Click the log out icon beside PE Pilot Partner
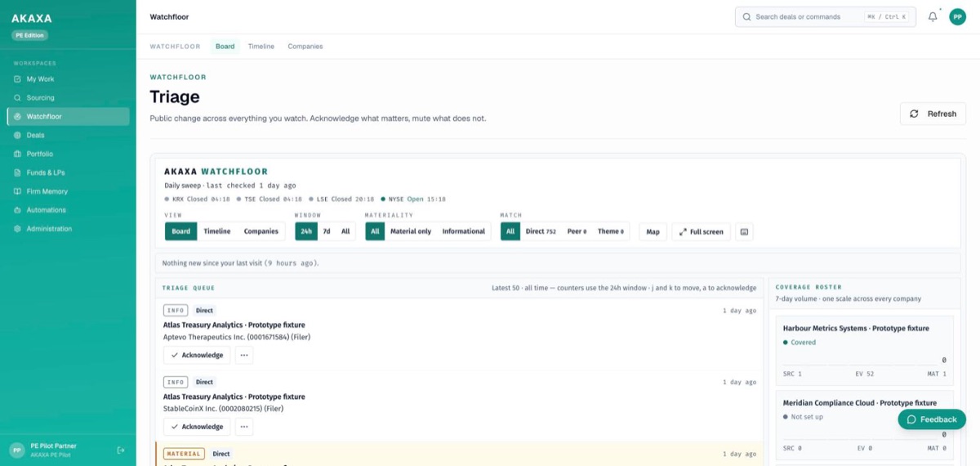980x466 pixels. [121, 450]
